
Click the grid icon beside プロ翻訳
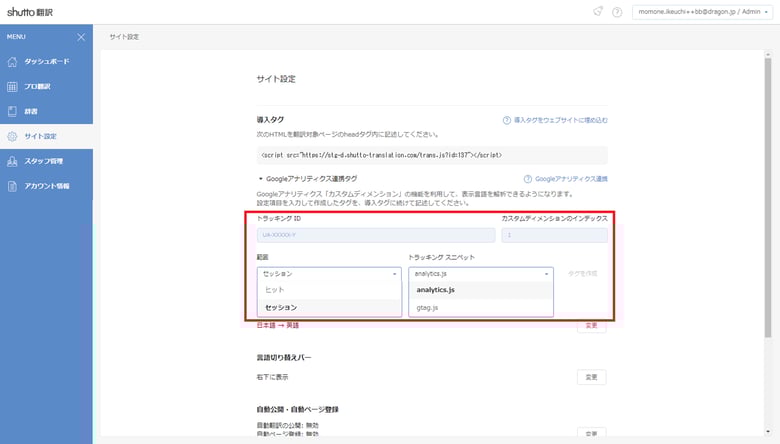point(12,87)
